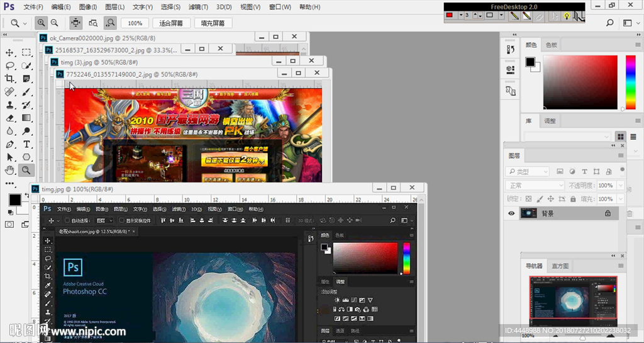The width and height of the screenshot is (644, 343).
Task: Select the History Brush tool
Action: [x=26, y=104]
